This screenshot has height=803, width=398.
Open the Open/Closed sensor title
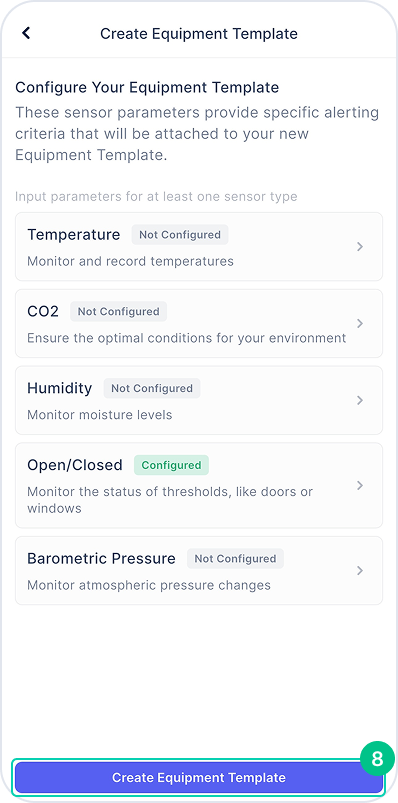click(x=75, y=465)
